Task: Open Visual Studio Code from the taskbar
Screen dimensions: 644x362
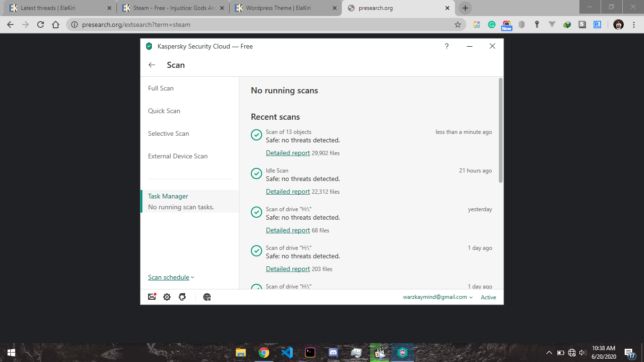Action: [287, 352]
